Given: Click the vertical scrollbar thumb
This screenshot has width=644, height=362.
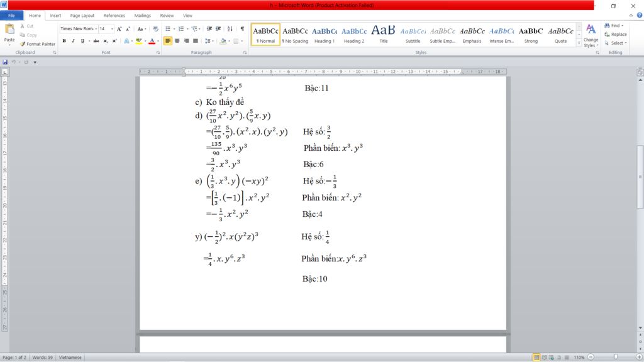Looking at the screenshot, I should click(x=640, y=177).
